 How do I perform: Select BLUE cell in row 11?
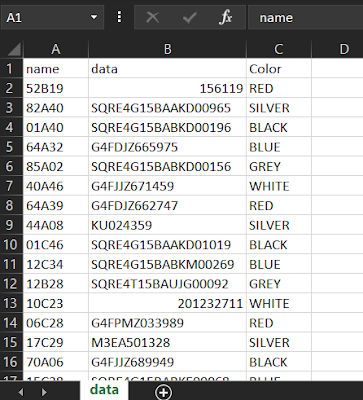(x=279, y=264)
